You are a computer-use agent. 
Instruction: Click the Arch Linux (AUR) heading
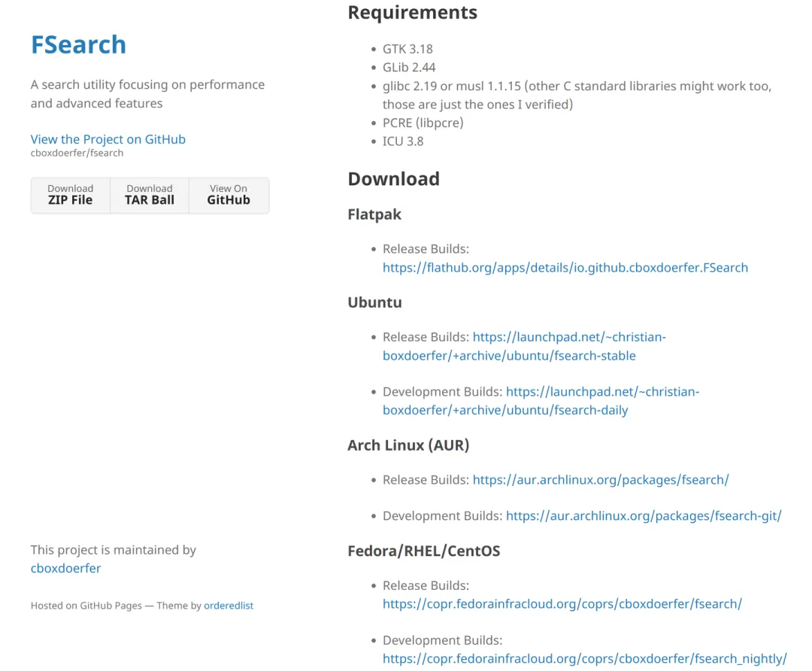[408, 445]
